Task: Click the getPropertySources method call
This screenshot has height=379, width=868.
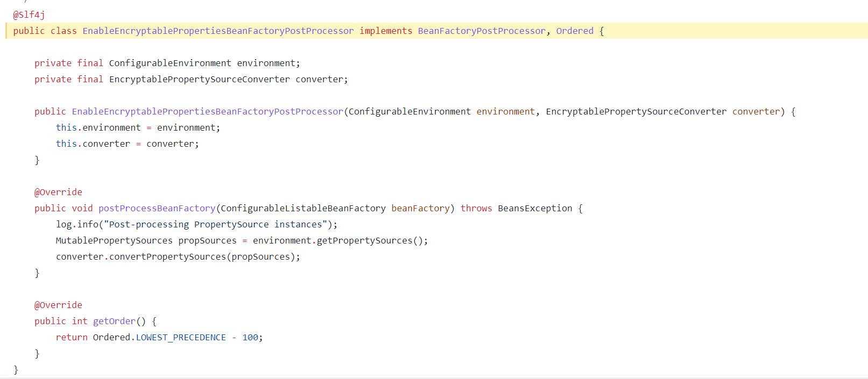Action: pyautogui.click(x=364, y=241)
